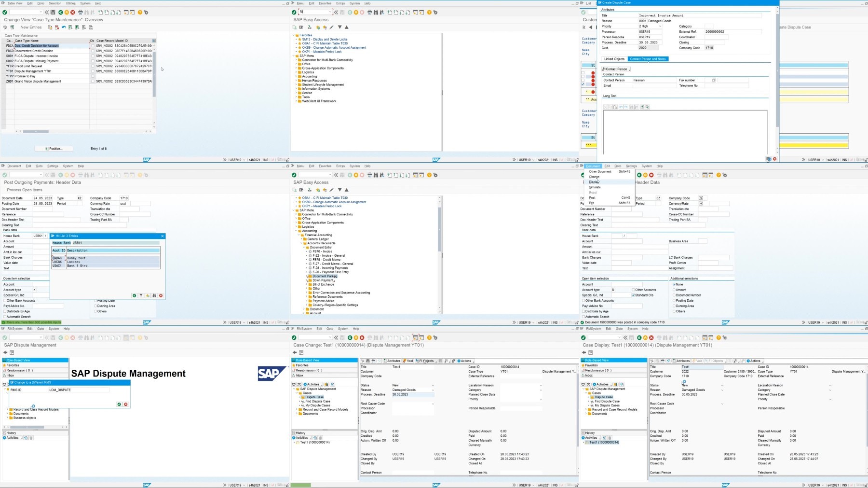Viewport: 868px width, 488px height.
Task: Tick Distribute by Age in Post Outgoing Payments
Action: pyautogui.click(x=5, y=311)
